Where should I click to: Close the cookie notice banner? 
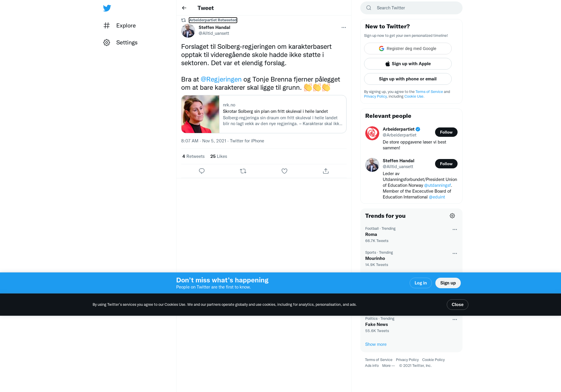pyautogui.click(x=458, y=305)
